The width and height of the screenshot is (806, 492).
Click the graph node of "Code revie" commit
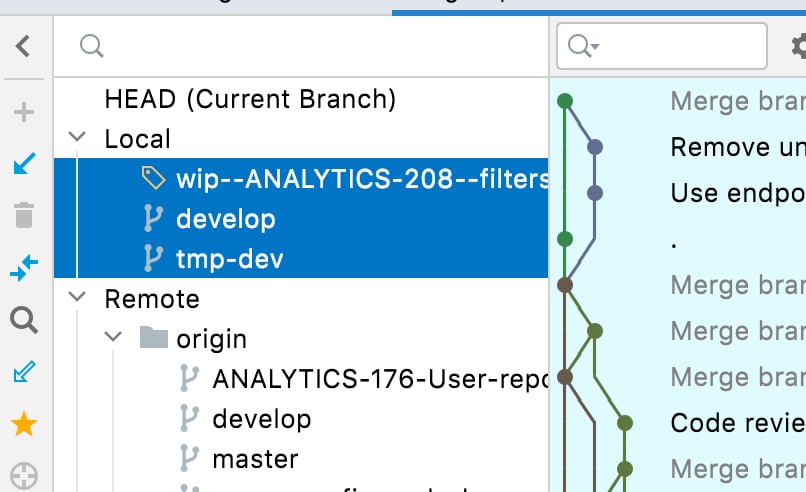(x=625, y=423)
